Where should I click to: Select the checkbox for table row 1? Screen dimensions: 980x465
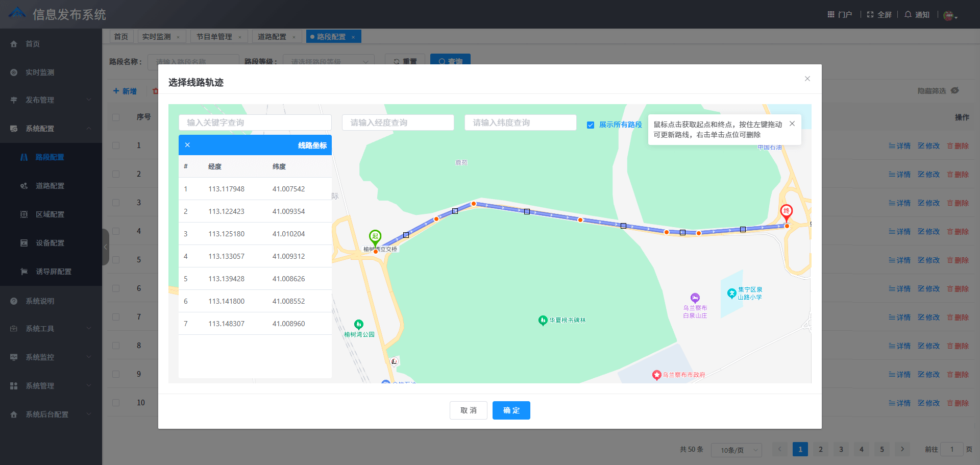(x=116, y=145)
